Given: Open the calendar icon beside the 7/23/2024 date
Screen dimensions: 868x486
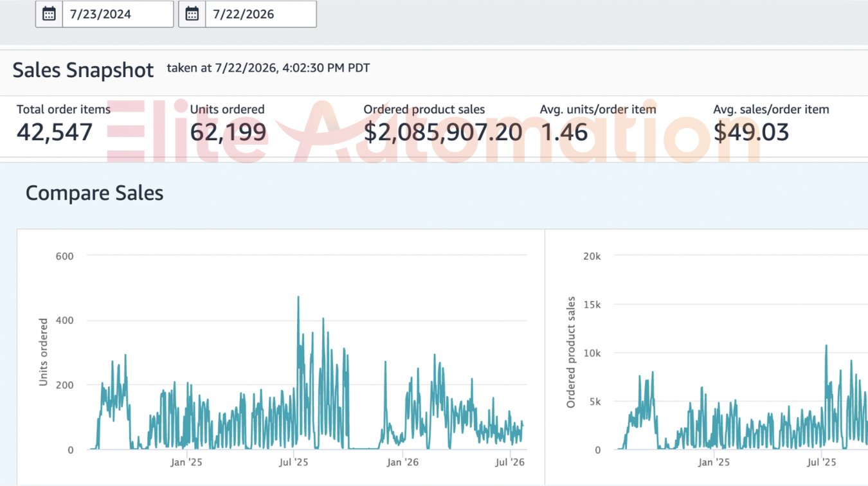Looking at the screenshot, I should pos(49,14).
